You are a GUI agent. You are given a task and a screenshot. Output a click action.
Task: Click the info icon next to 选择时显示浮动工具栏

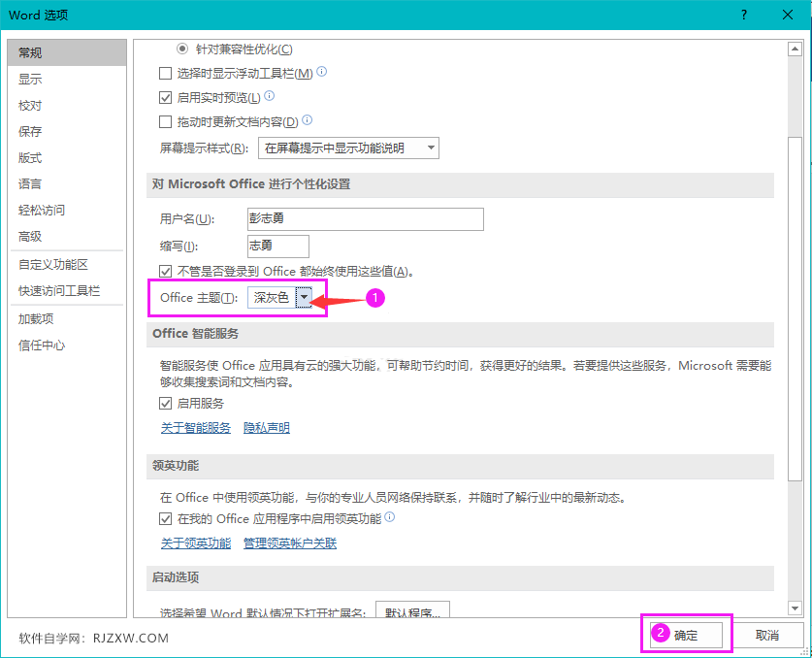(320, 72)
